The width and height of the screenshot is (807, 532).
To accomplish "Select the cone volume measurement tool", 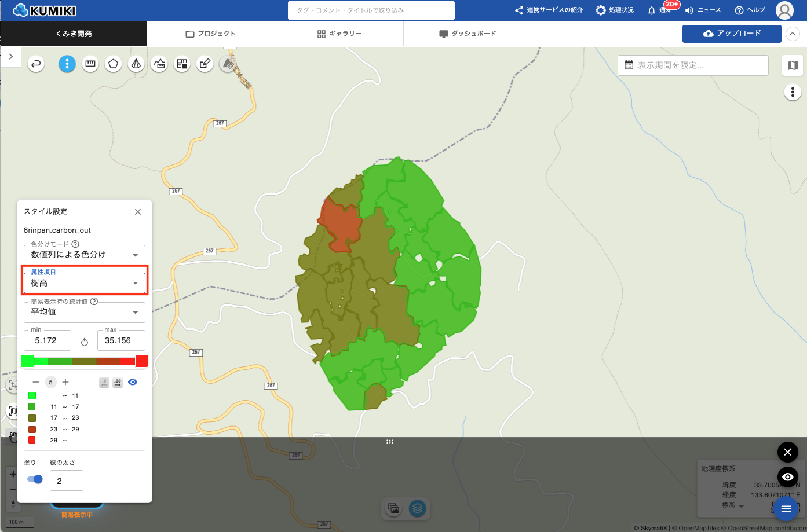I will (x=136, y=64).
